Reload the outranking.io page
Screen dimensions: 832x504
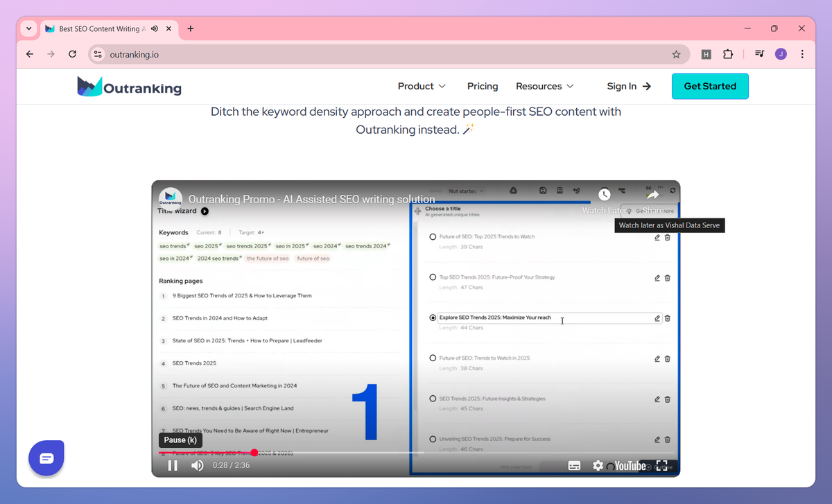pos(73,54)
